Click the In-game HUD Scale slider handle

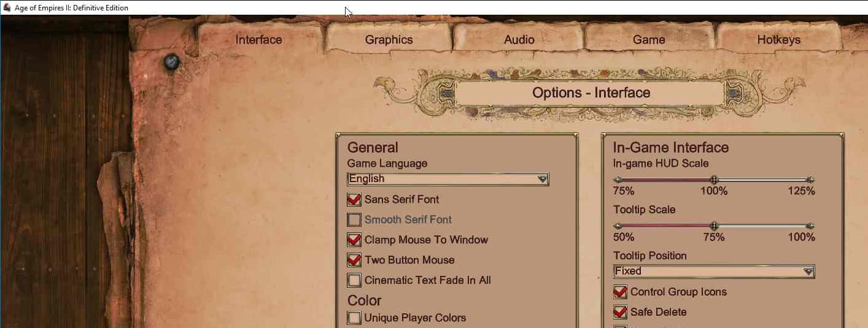click(714, 180)
